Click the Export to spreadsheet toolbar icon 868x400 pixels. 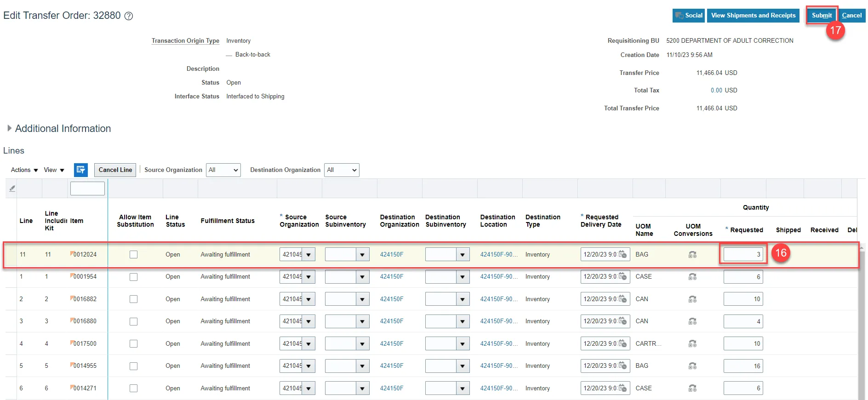click(x=81, y=170)
